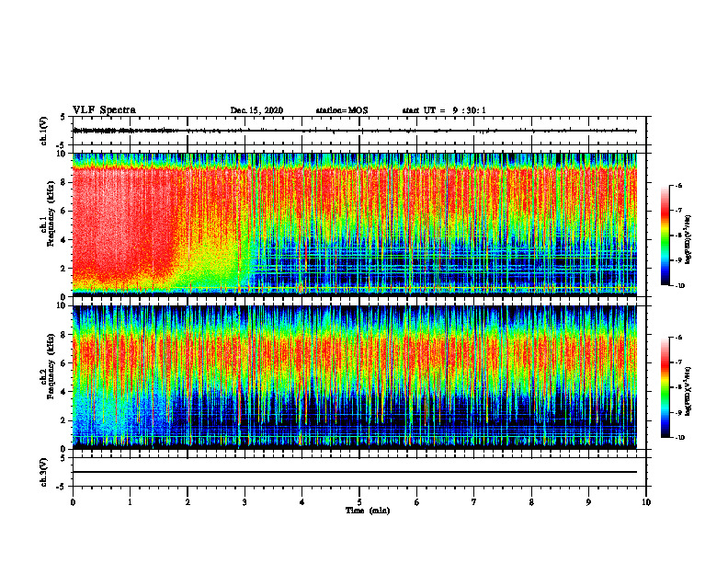The height and width of the screenshot is (563, 728).
Task: Click the date "Dec. 15, 2020" label
Action: 256,110
